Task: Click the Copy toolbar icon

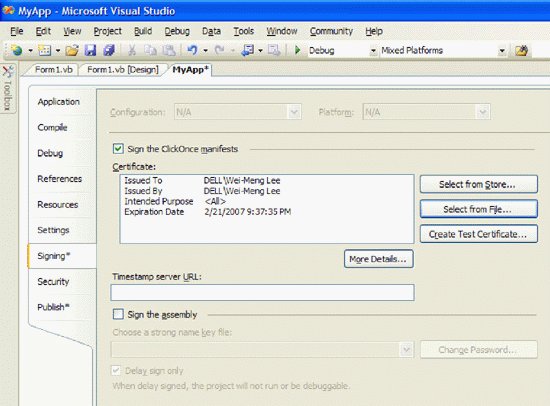Action: pos(151,51)
